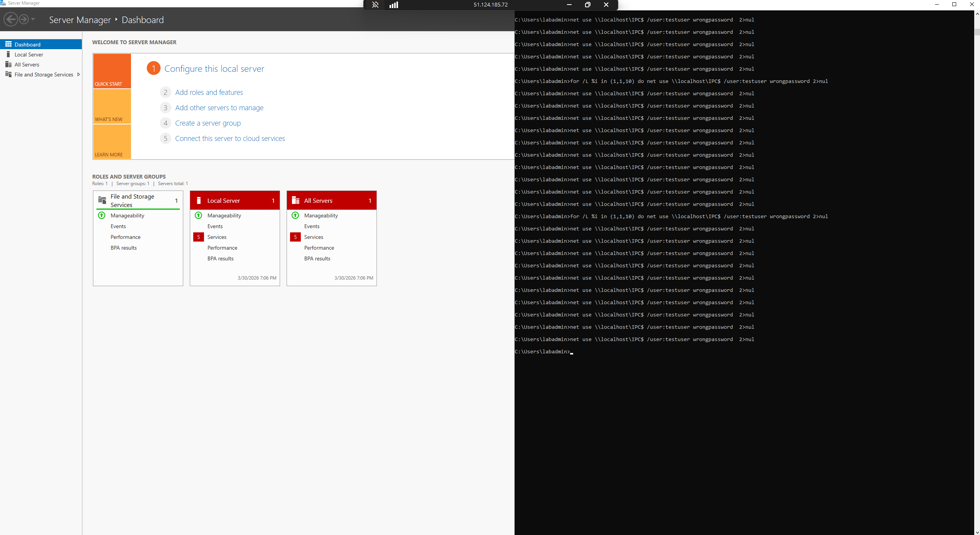Open navigation history dropdown arrow
The width and height of the screenshot is (980, 535).
tap(33, 19)
